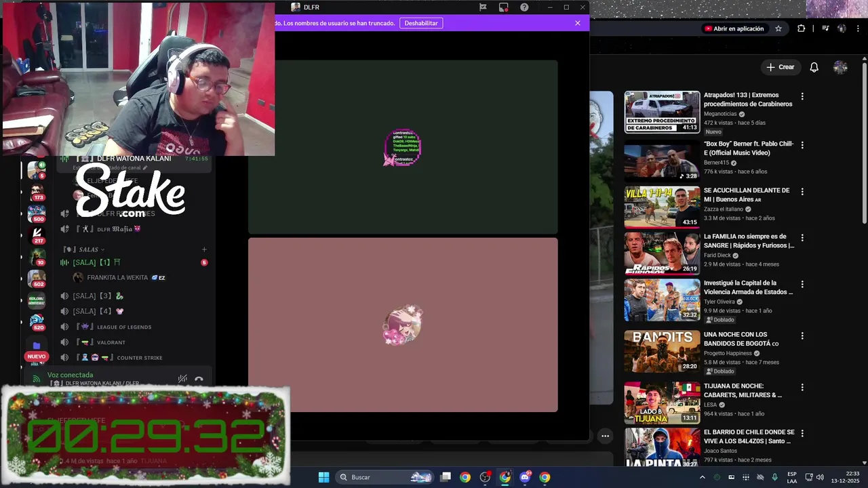This screenshot has width=868, height=488.
Task: Open options menu for 'EL BARRIO DE CHILE' video
Action: click(802, 432)
